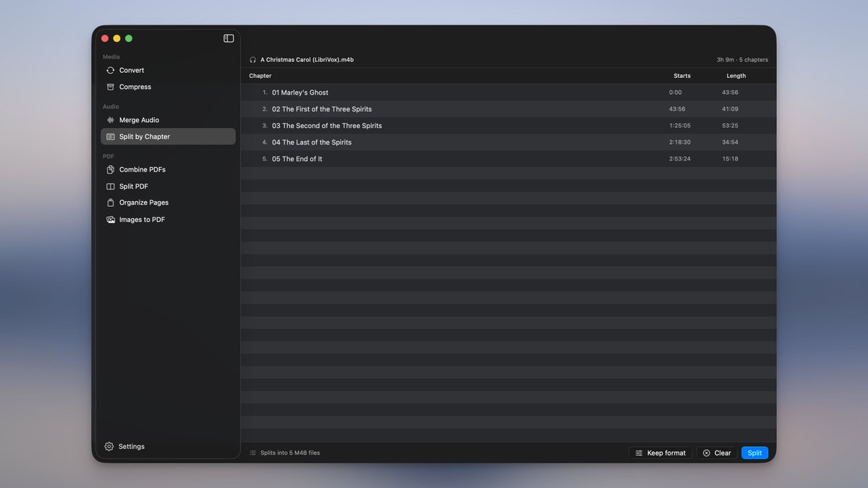Click the Split by Chapter list icon

111,137
